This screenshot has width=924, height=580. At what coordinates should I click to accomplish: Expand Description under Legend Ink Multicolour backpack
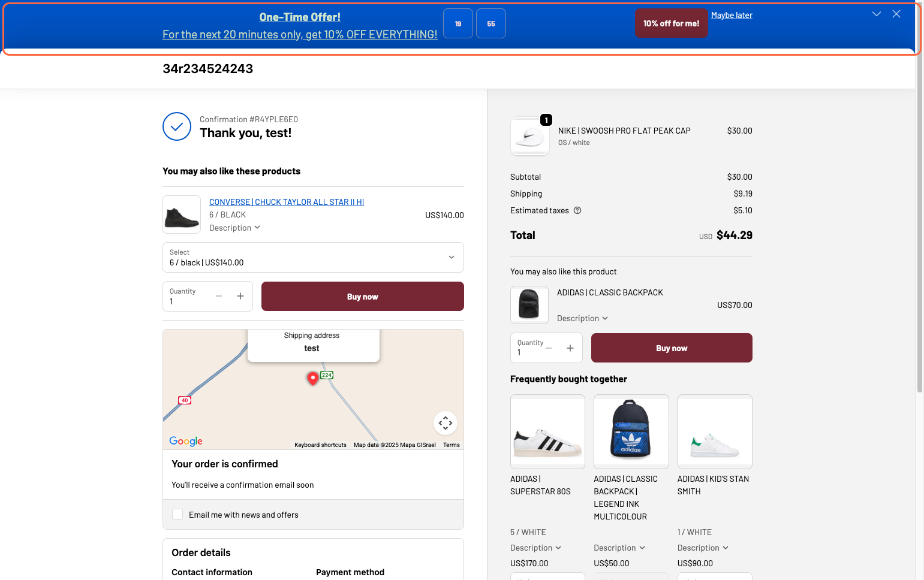619,548
